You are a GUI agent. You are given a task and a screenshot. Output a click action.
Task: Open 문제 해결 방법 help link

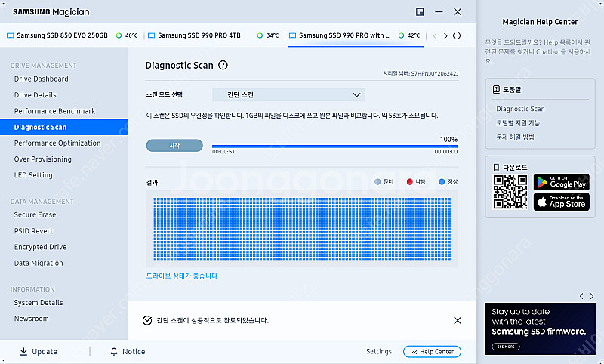coord(515,137)
